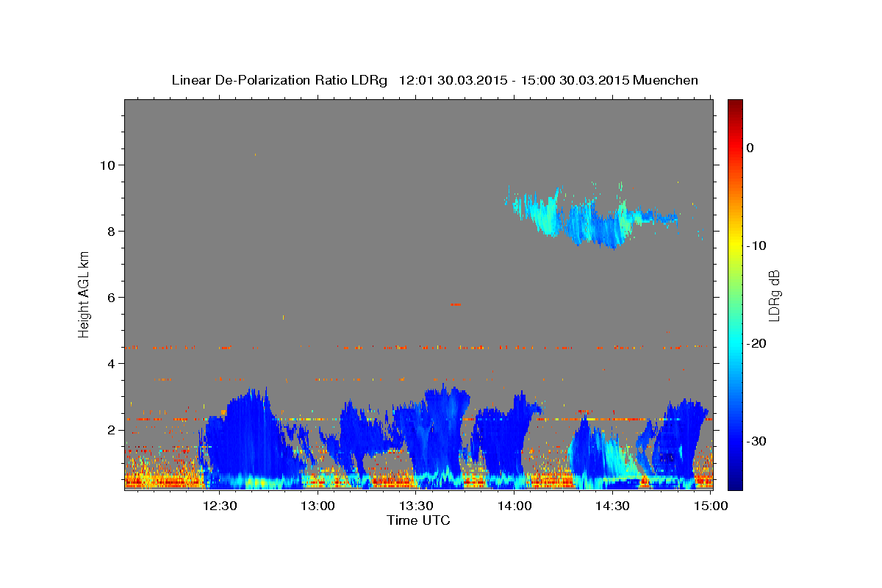This screenshot has height=588, width=882.
Task: Click the colorbar value 0 label
Action: click(x=750, y=148)
